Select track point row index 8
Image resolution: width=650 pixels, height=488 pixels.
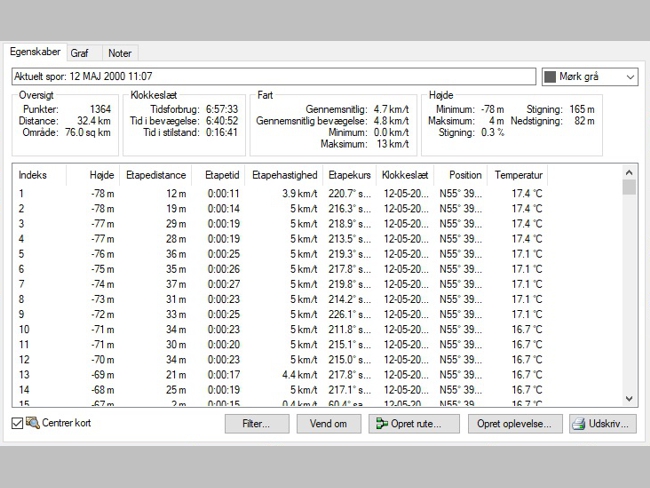280,299
